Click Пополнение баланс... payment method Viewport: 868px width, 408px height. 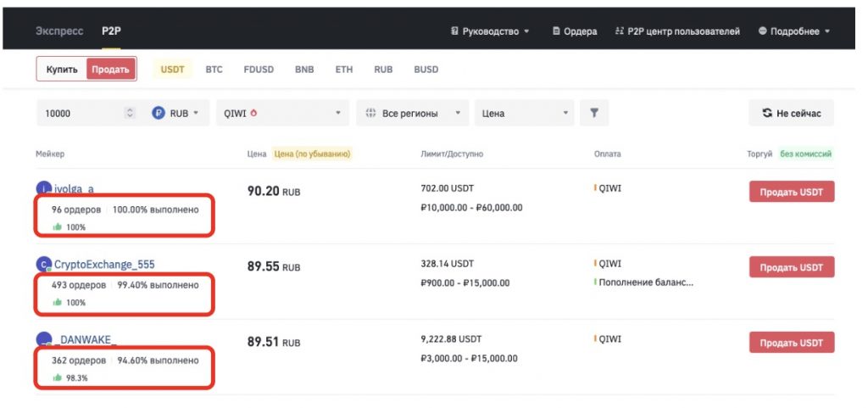click(645, 282)
